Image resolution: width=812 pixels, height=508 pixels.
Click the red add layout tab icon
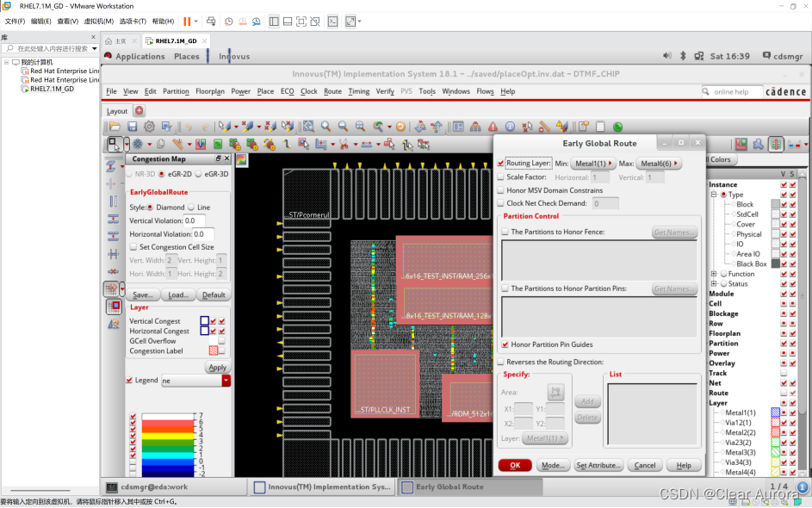coord(139,110)
